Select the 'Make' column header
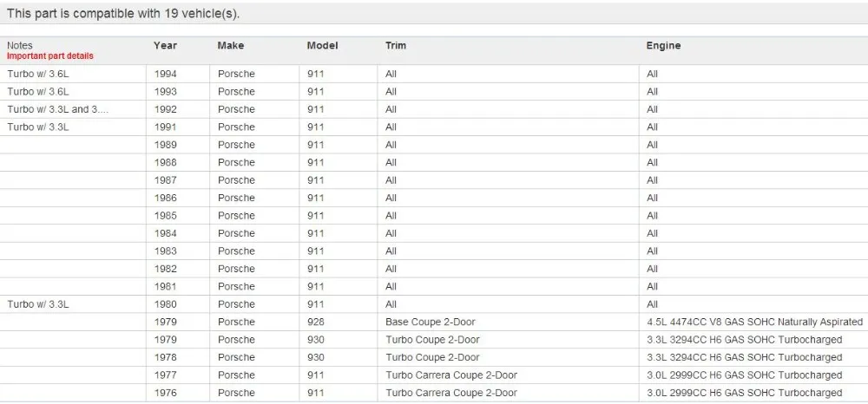 click(230, 45)
